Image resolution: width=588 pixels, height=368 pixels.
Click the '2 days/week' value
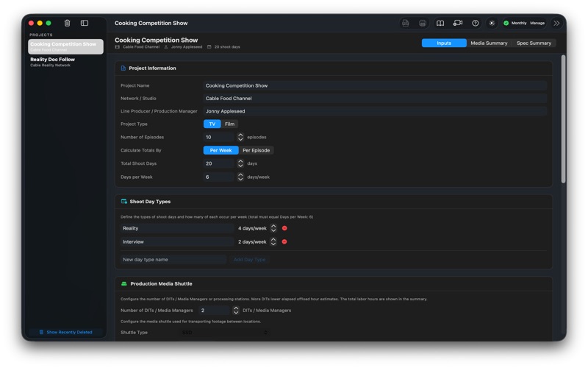pyautogui.click(x=252, y=241)
